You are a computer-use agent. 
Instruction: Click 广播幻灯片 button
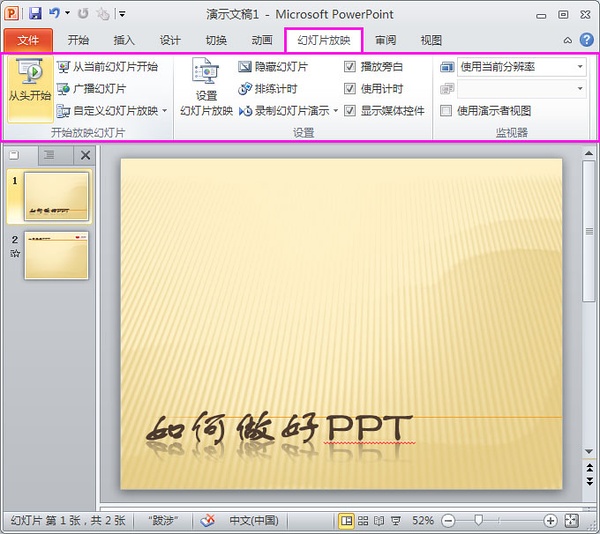tap(91, 89)
